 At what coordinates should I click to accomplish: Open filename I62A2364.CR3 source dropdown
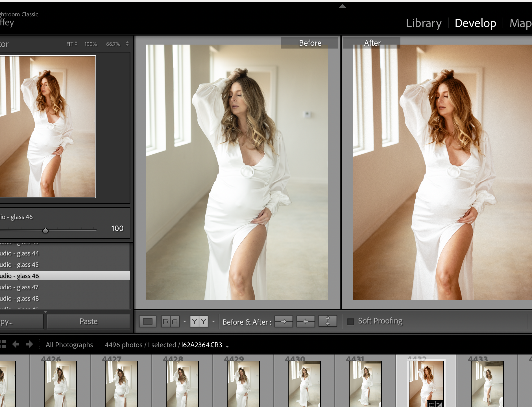pos(205,345)
